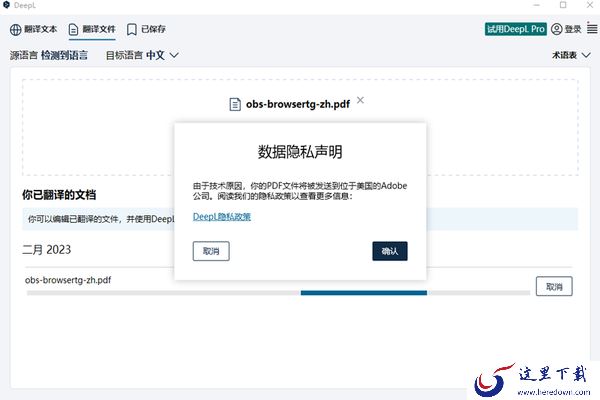Minimize the DeepL window
Screen dimensions: 600x400
pyautogui.click(x=536, y=5)
